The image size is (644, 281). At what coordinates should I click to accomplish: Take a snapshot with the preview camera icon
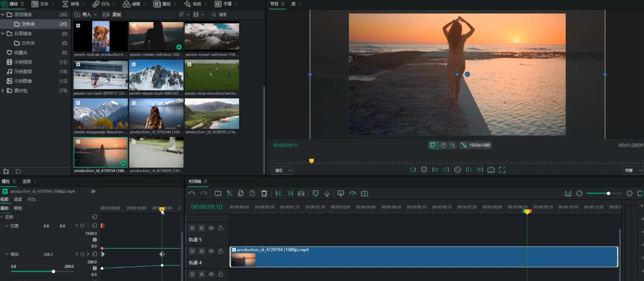(x=491, y=170)
